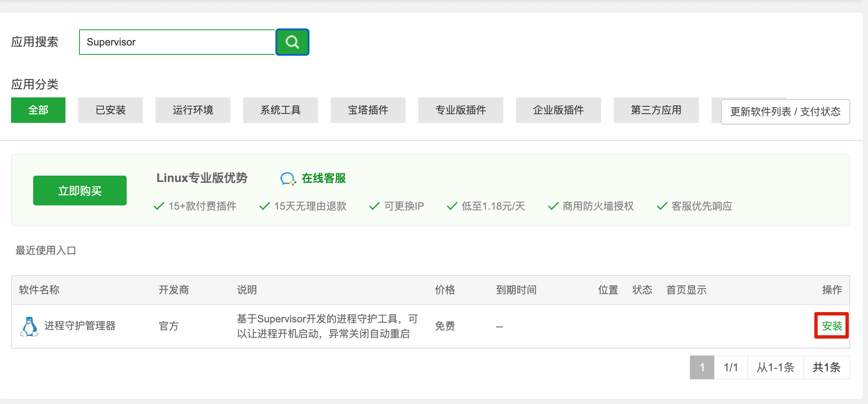Click the 软件名称 column header

click(39, 290)
